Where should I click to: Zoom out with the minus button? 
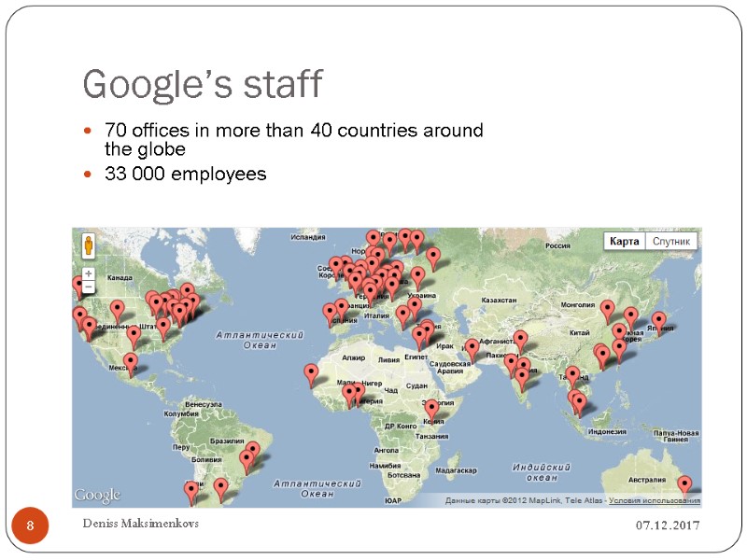[88, 287]
